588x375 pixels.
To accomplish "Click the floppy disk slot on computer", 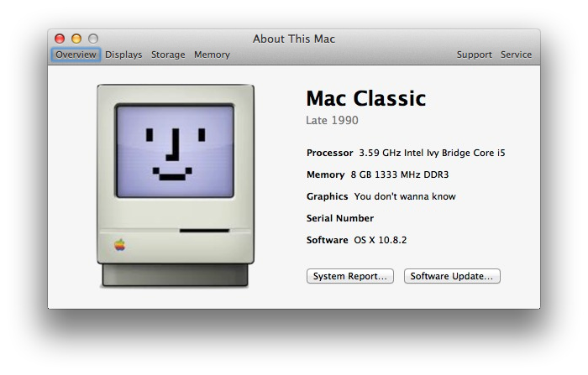I will (204, 231).
